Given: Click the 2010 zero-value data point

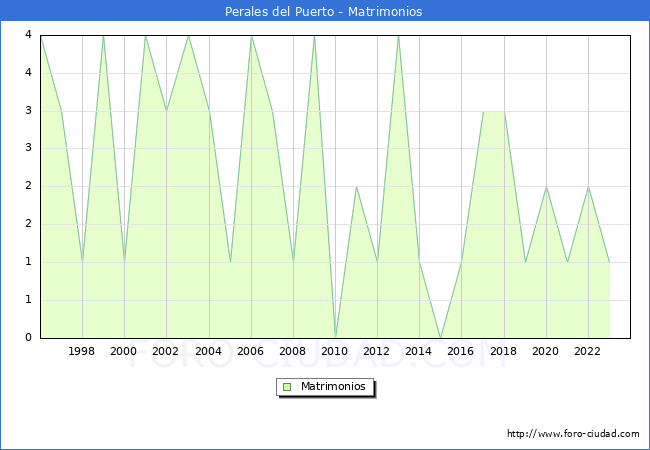Looking at the screenshot, I should click(x=335, y=338).
